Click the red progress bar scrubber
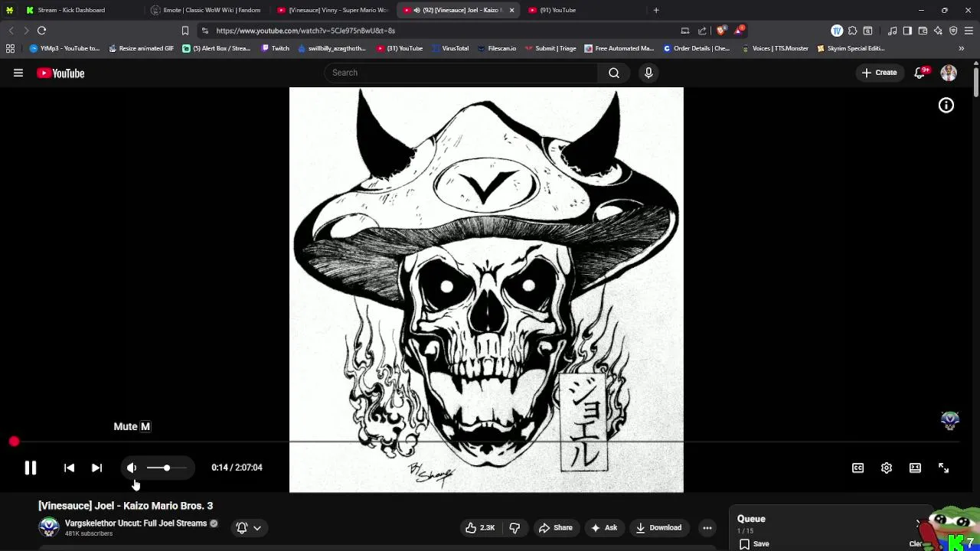This screenshot has height=551, width=980. (x=14, y=442)
